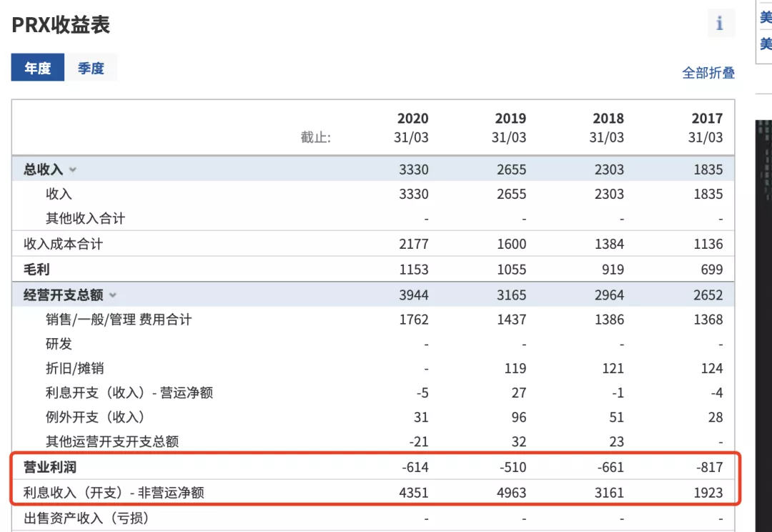Click the 2019 销售费用 value 1437
772x532 pixels.
coord(511,320)
